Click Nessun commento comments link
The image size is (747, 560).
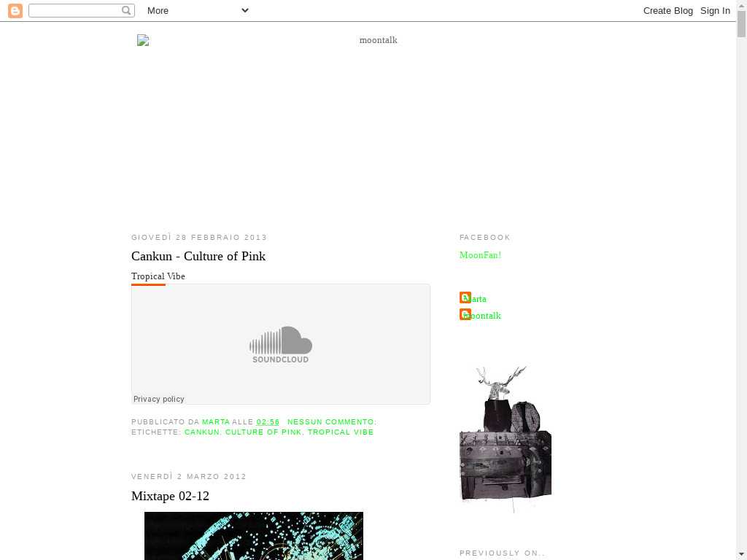click(331, 422)
